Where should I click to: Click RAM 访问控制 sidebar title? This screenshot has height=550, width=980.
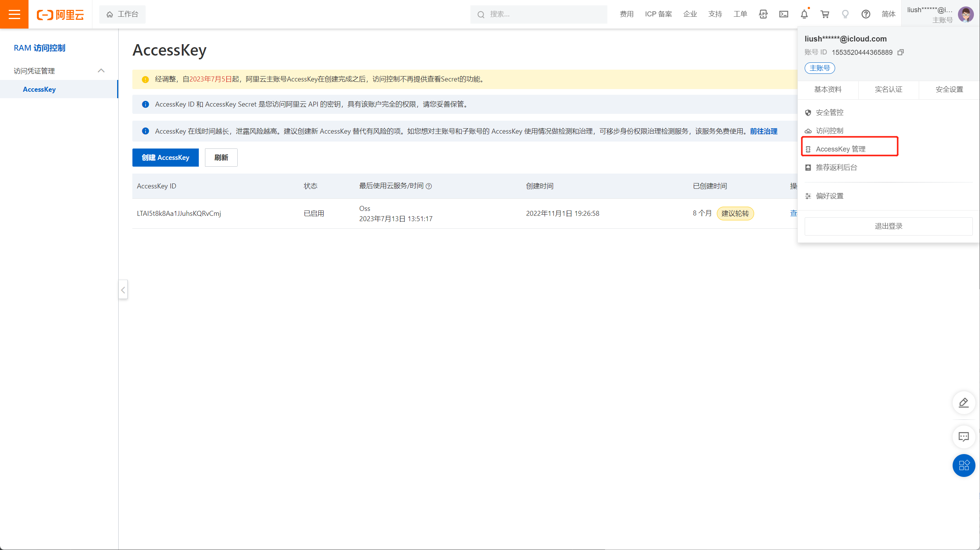point(40,48)
